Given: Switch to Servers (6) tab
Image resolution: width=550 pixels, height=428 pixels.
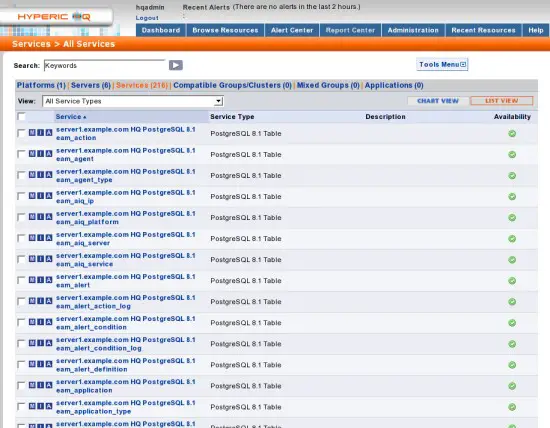Looking at the screenshot, I should 91,85.
